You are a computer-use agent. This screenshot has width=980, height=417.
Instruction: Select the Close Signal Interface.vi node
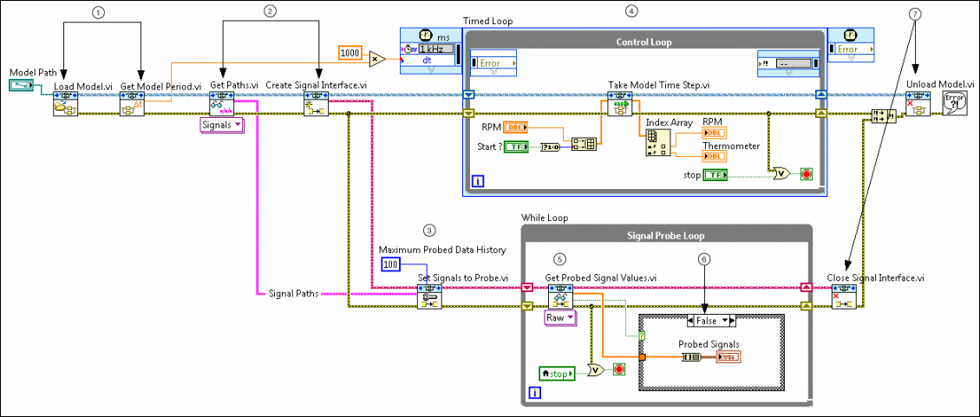[843, 299]
